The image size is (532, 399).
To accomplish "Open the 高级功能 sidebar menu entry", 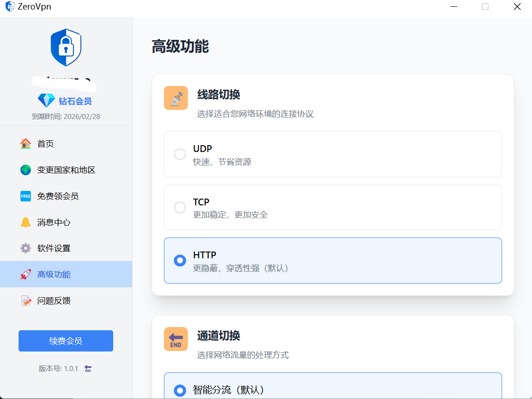I will click(x=53, y=274).
